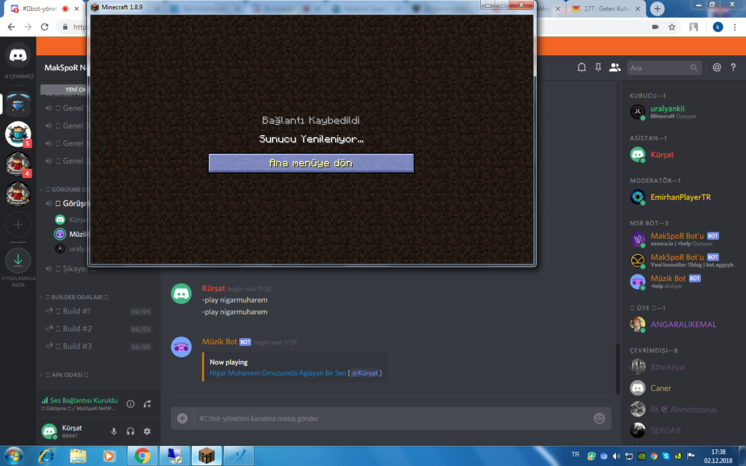Click TR language indicator in tray
The width and height of the screenshot is (746, 466).
tap(575, 455)
